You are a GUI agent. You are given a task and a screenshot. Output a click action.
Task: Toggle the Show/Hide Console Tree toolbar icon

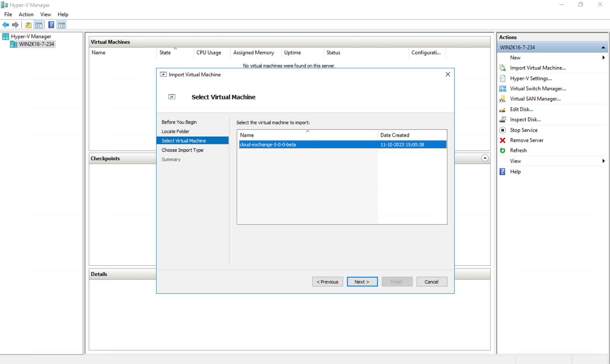(x=39, y=25)
